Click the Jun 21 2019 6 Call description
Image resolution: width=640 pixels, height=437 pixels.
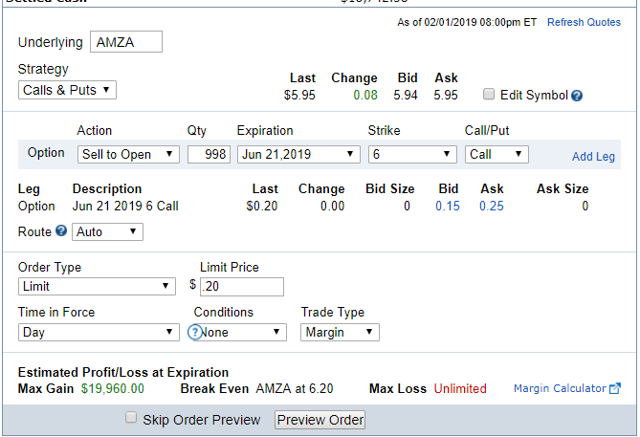[125, 206]
